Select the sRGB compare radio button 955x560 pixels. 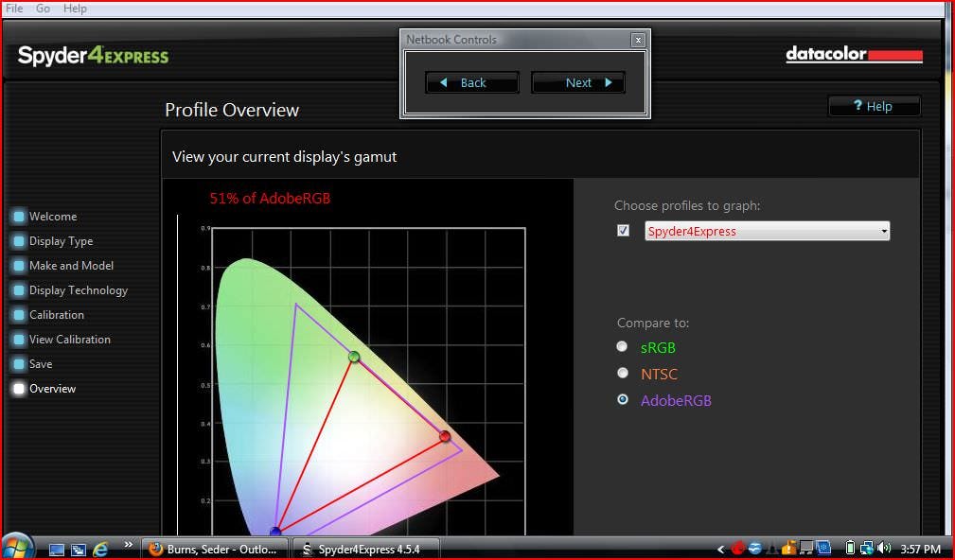(622, 346)
